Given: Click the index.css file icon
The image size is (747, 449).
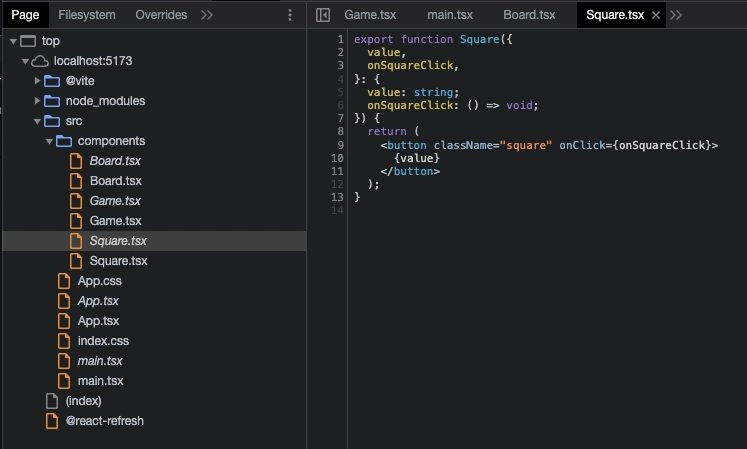Looking at the screenshot, I should pyautogui.click(x=64, y=341).
